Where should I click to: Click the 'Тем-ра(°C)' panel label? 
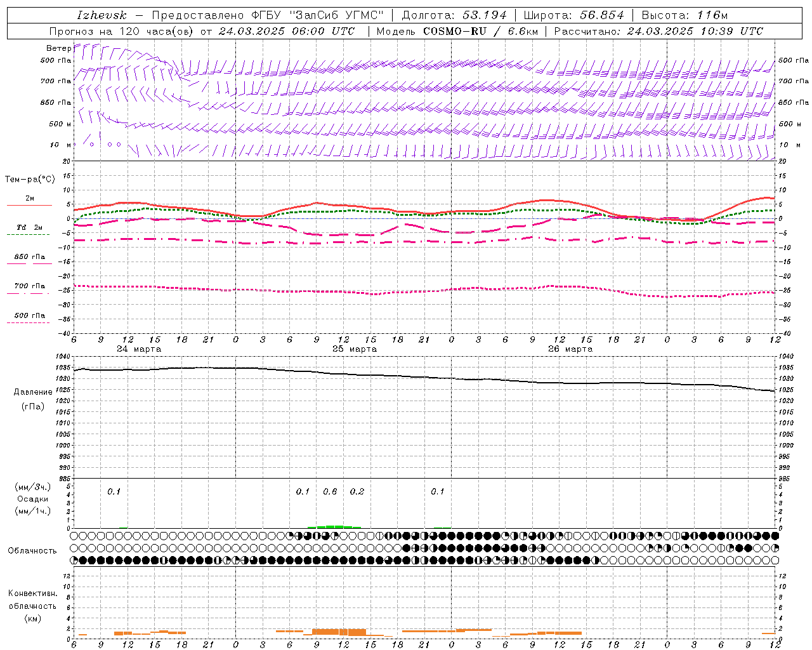point(30,179)
